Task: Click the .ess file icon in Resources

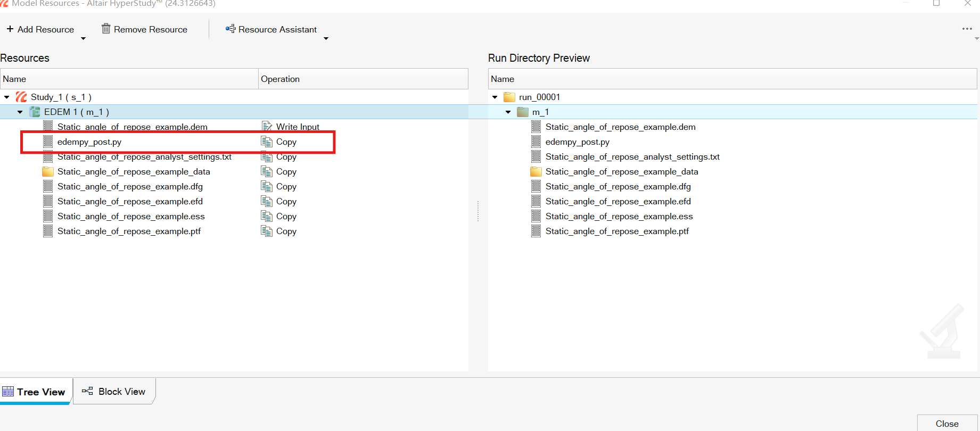Action: pos(48,216)
